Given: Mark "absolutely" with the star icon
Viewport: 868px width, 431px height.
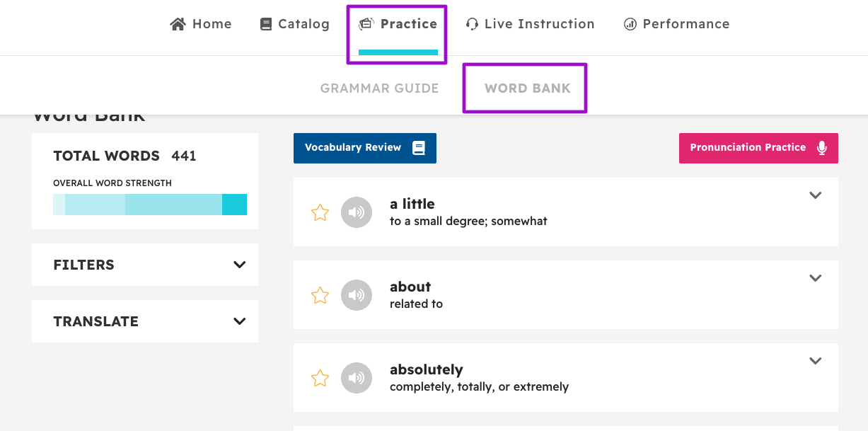Looking at the screenshot, I should coord(320,378).
